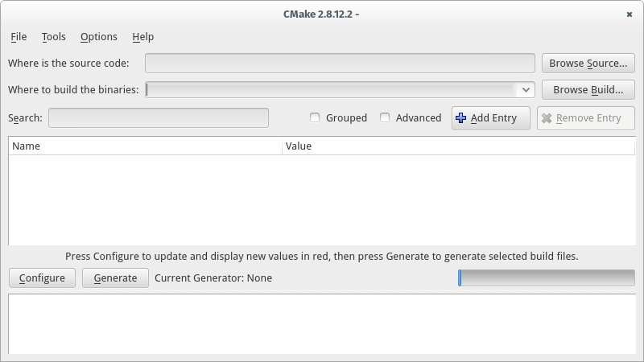Image resolution: width=644 pixels, height=362 pixels.
Task: Click the Browse Source button
Action: [588, 64]
